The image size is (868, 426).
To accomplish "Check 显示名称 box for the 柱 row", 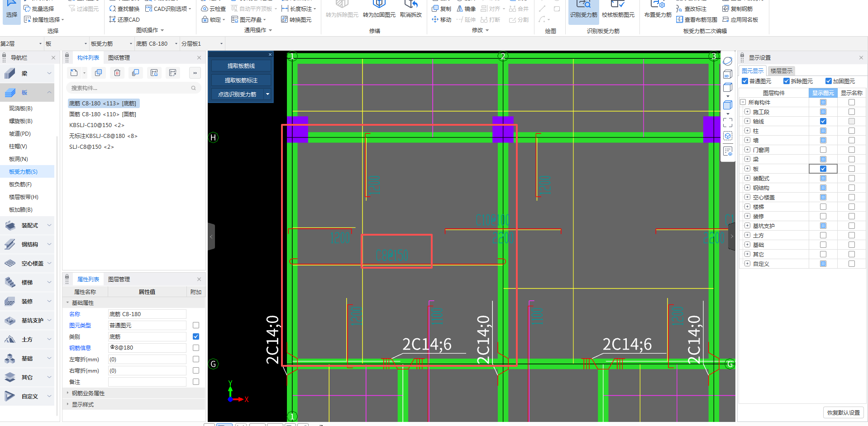I will click(852, 131).
